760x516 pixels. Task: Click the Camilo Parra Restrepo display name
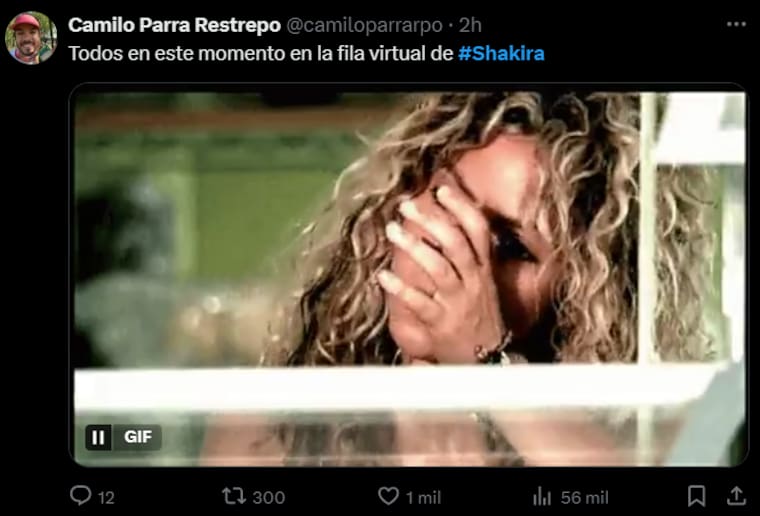tap(174, 25)
